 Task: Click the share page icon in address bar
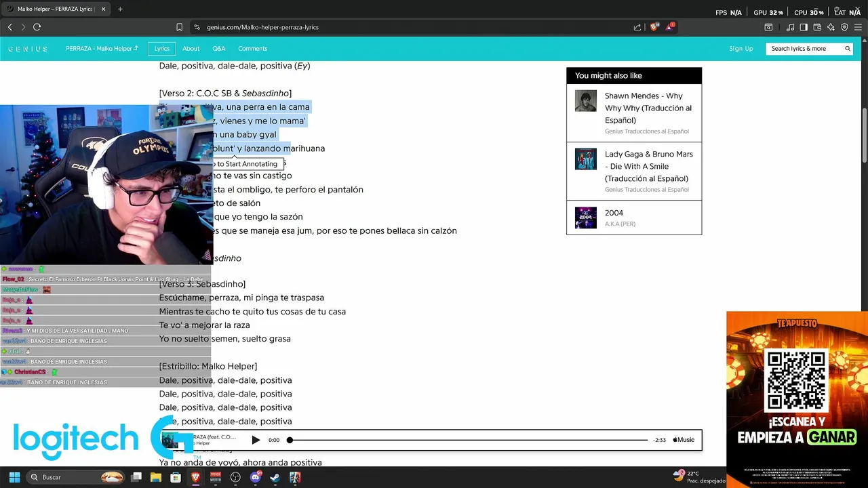(637, 27)
